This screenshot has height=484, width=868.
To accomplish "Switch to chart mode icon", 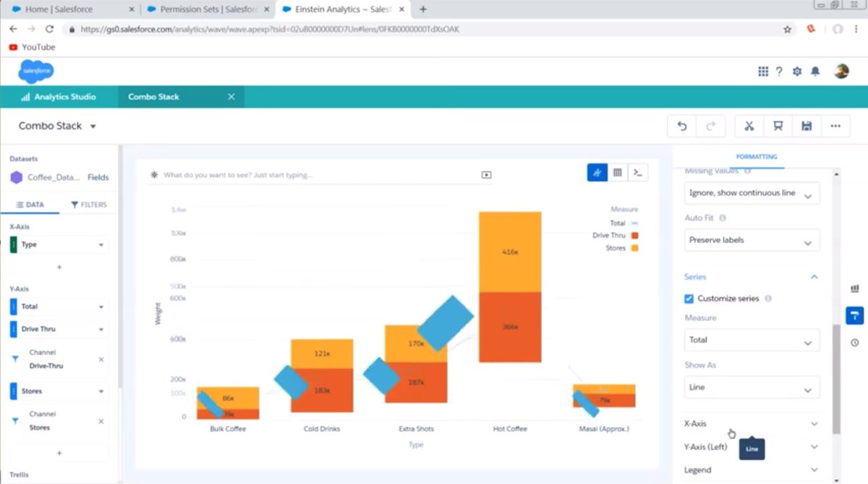I will pyautogui.click(x=597, y=172).
